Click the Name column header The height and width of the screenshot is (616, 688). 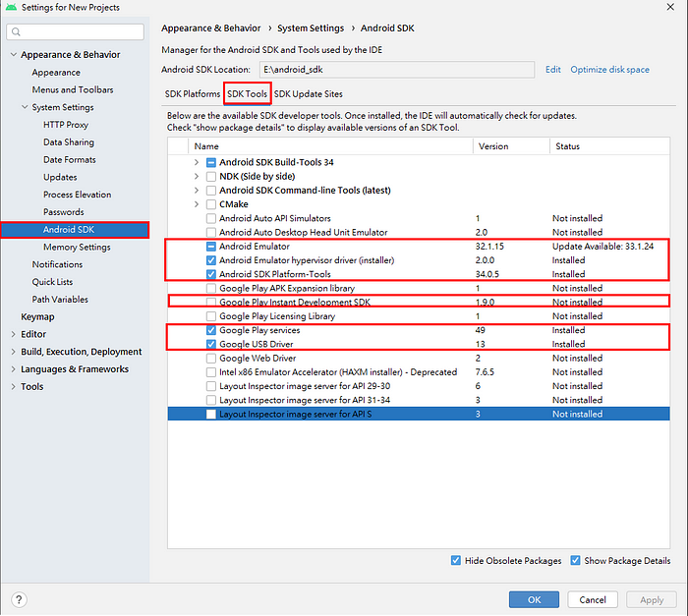coord(330,146)
